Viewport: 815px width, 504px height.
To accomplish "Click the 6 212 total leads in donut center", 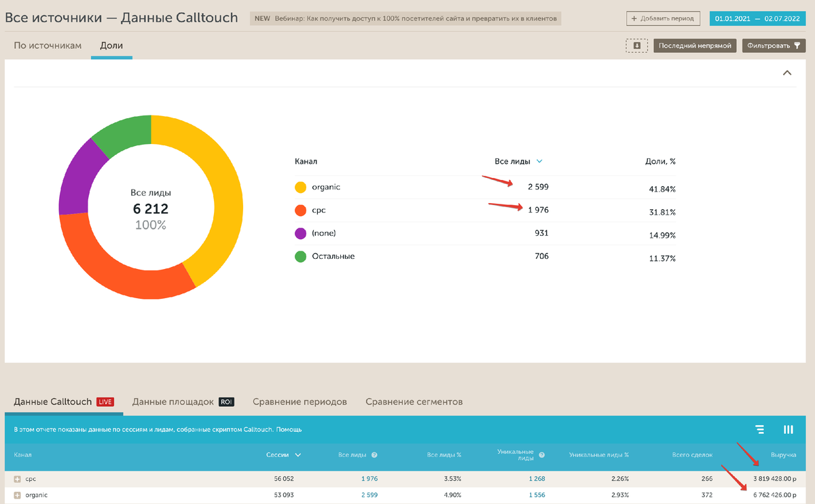I will coord(151,209).
